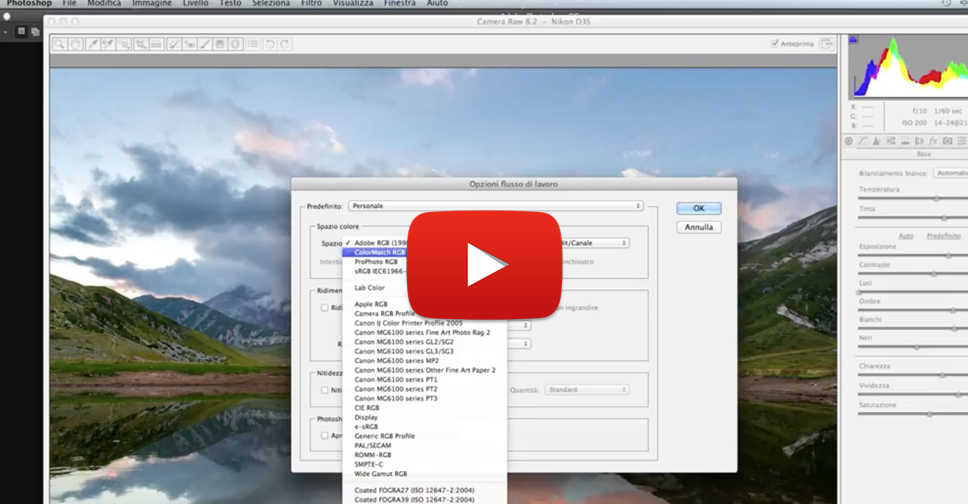Image resolution: width=968 pixels, height=504 pixels.
Task: Adjust the Contrasto slider handle
Action: tap(933, 274)
